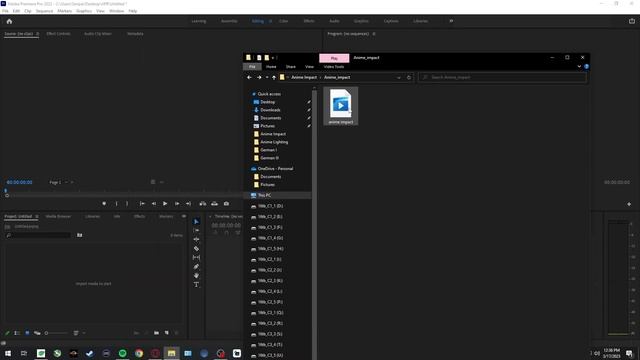The width and height of the screenshot is (640, 360).
Task: Refresh the Explorer folder view
Action: pyautogui.click(x=409, y=78)
